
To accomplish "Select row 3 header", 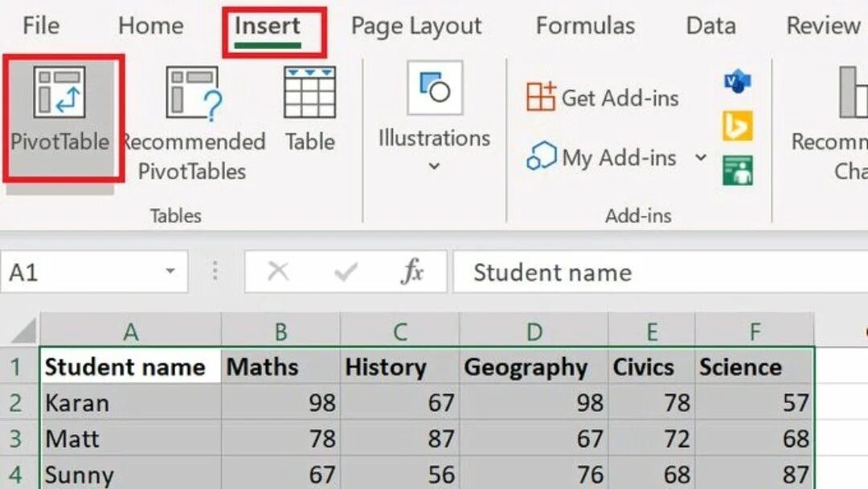I will [x=16, y=438].
